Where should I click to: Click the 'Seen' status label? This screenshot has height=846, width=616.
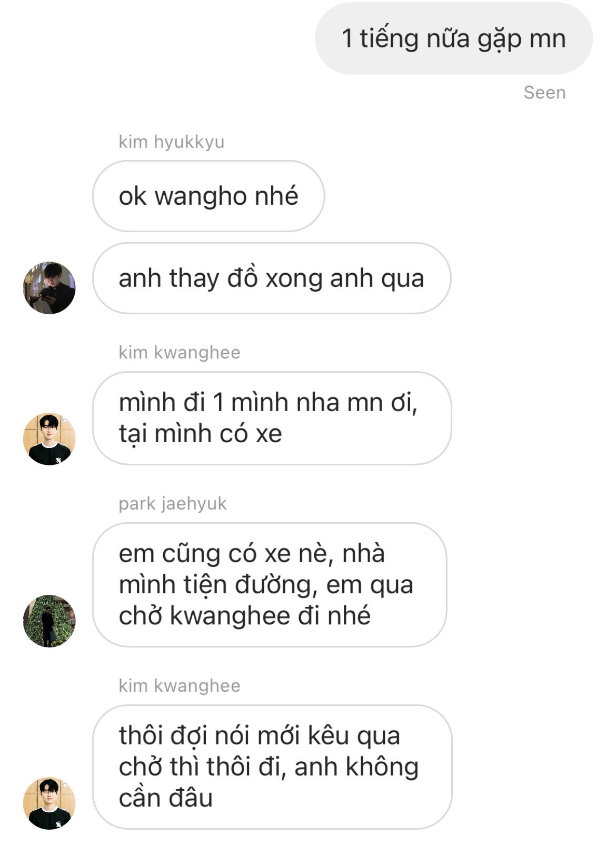544,93
